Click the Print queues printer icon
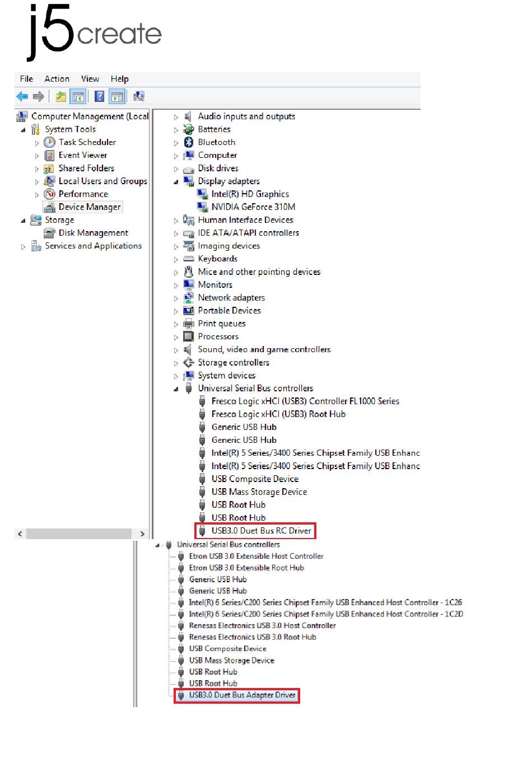532x758 pixels. point(189,324)
